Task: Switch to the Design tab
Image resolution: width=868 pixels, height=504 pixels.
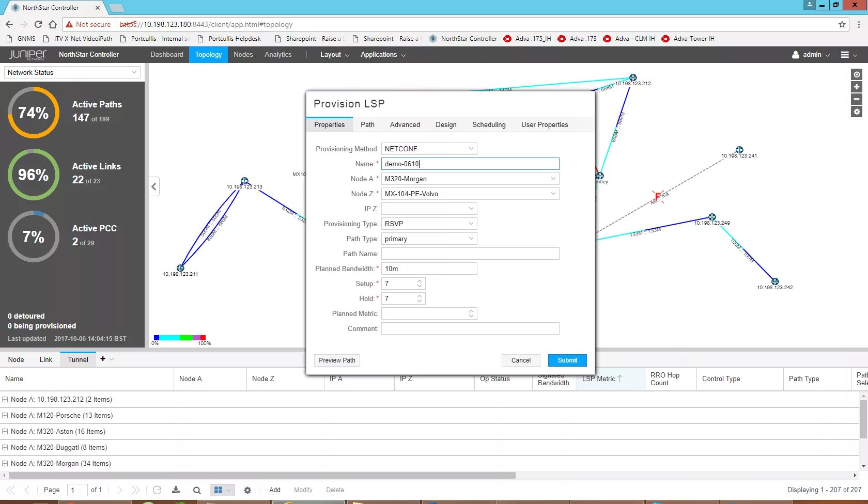Action: point(446,124)
